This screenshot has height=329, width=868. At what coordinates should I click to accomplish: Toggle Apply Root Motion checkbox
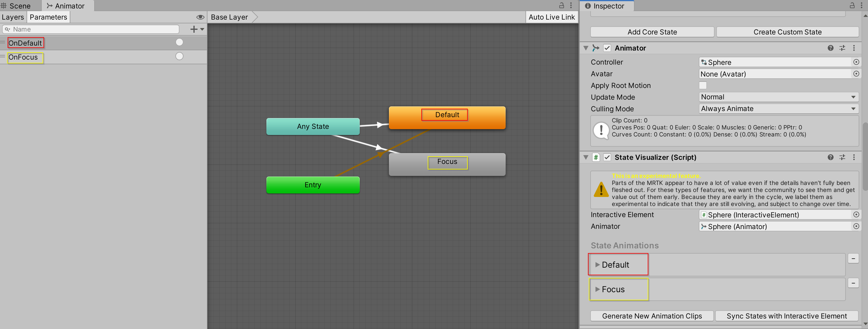pos(703,85)
